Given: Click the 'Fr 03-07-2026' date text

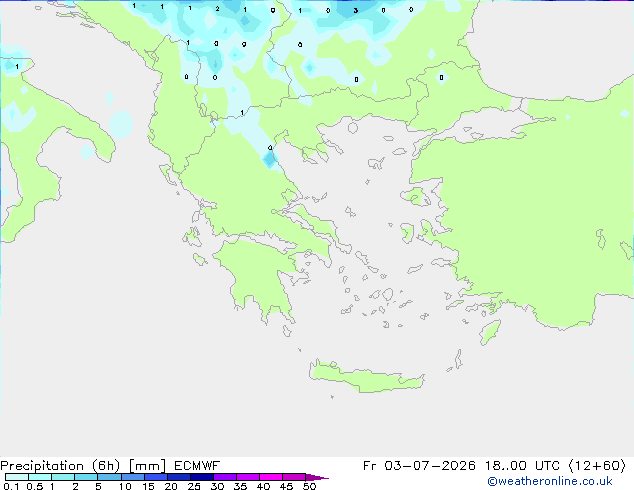Looking at the screenshot, I should coord(419,466).
